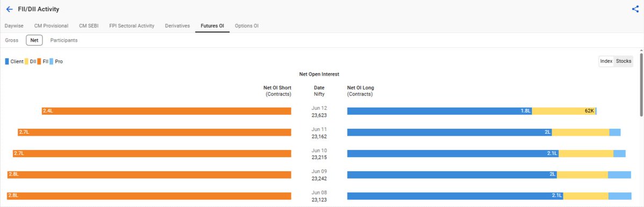This screenshot has height=207, width=644.
Task: Click the Jun 11 blue Client long bar
Action: point(450,132)
